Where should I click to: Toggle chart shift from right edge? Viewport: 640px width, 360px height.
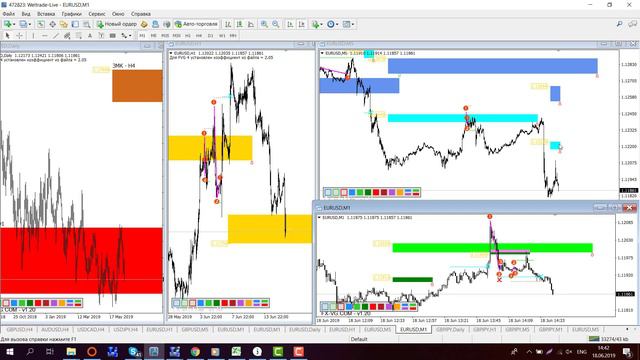pos(301,24)
